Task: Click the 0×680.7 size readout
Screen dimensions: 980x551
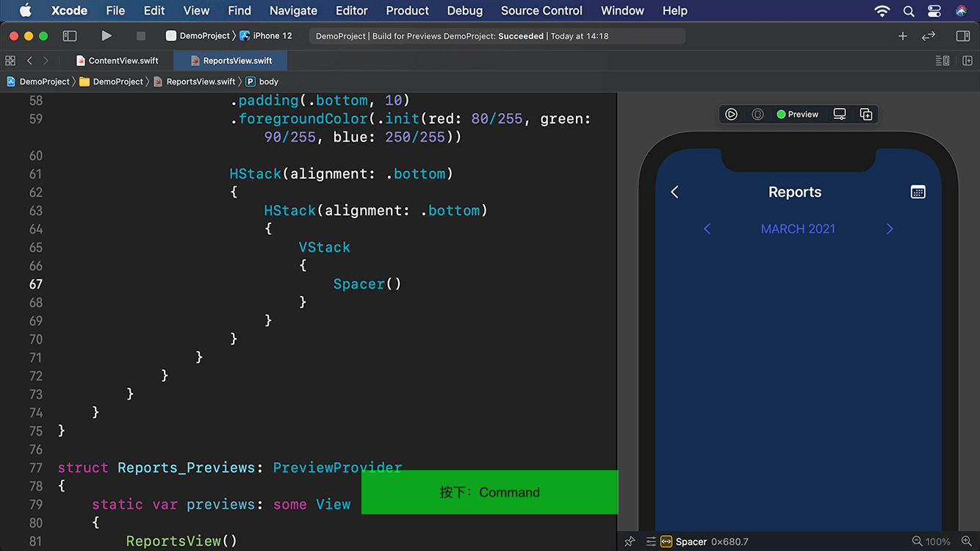Action: (729, 541)
